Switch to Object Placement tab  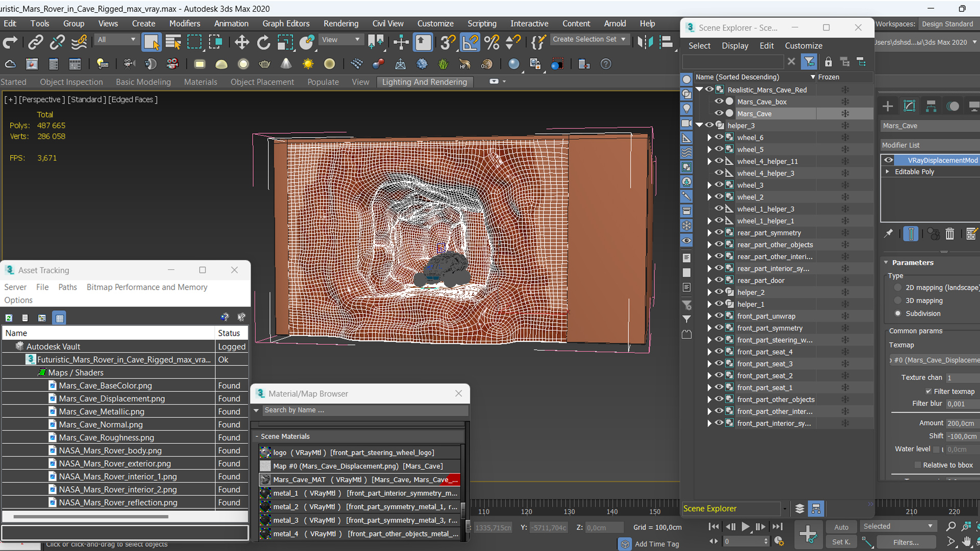tap(262, 82)
